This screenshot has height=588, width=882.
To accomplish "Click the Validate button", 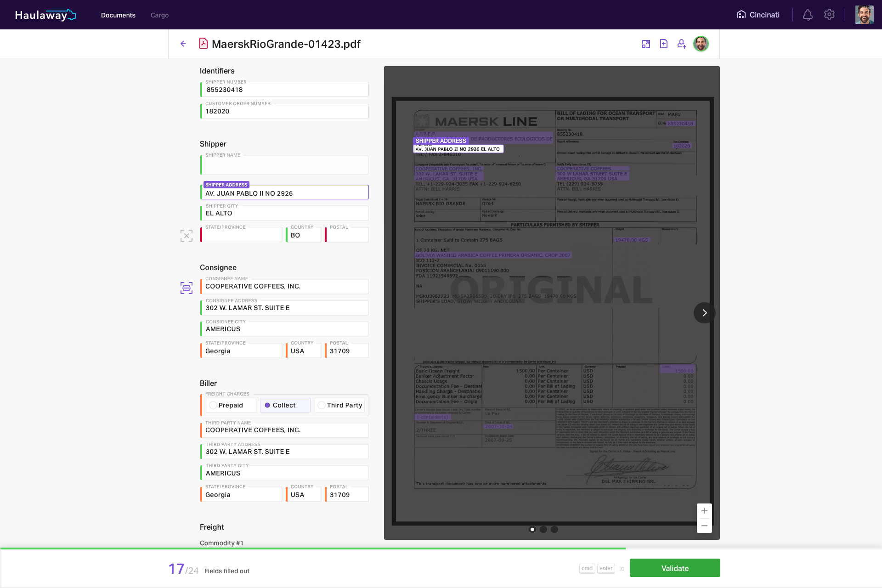I will (675, 568).
